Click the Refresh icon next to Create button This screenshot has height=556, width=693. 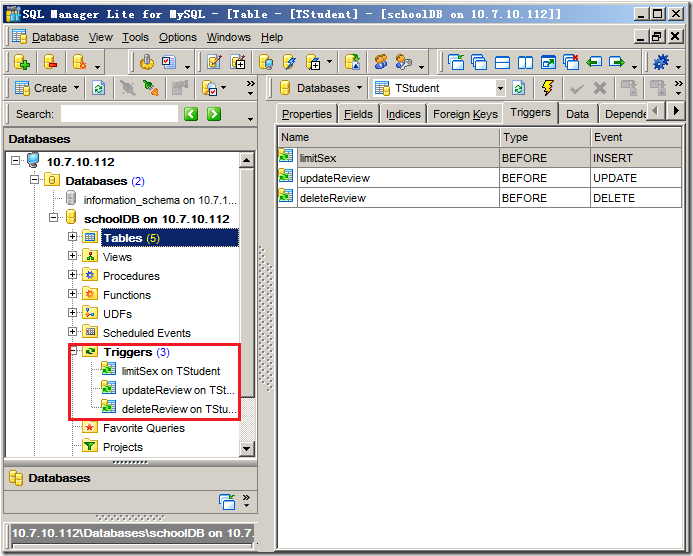coord(98,88)
